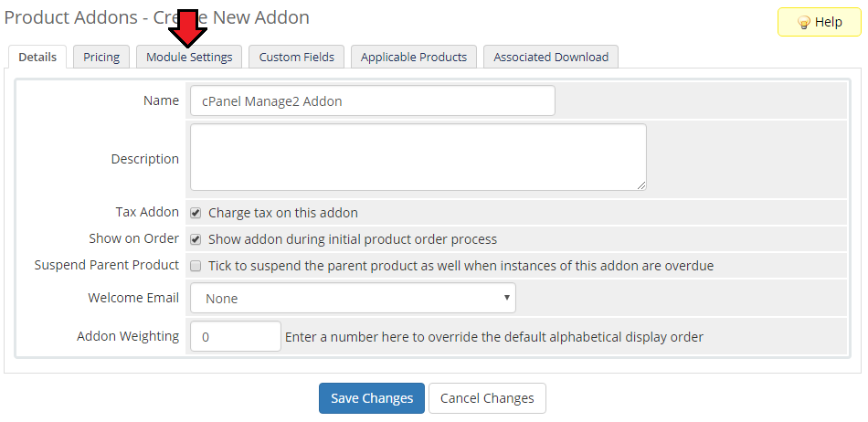Image resolution: width=868 pixels, height=422 pixels.
Task: Click the textarea resize grip icon
Action: click(x=641, y=185)
